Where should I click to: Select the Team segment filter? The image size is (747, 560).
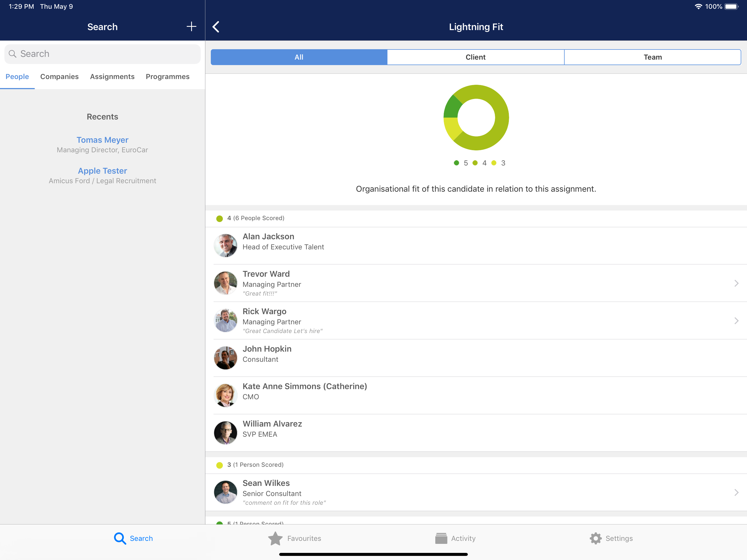click(652, 57)
